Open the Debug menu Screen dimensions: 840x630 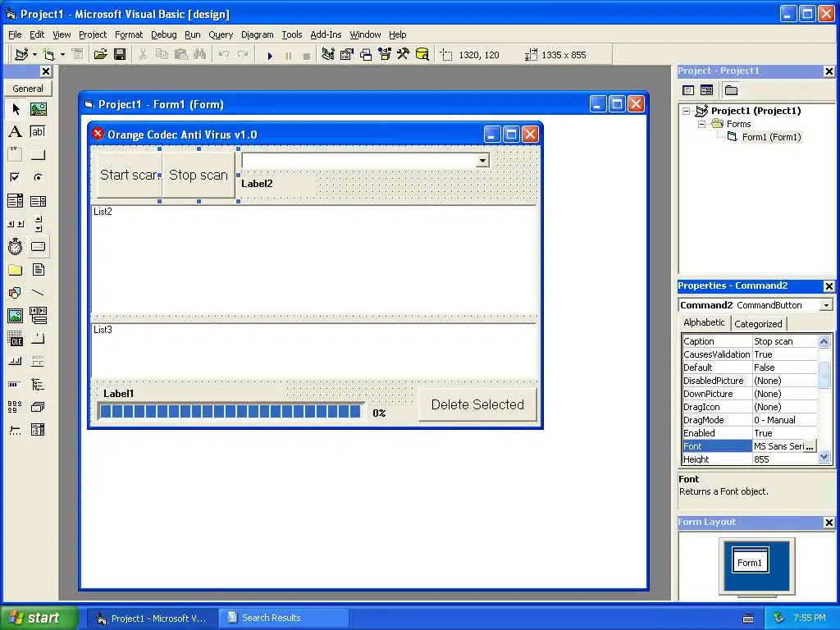pyautogui.click(x=163, y=34)
